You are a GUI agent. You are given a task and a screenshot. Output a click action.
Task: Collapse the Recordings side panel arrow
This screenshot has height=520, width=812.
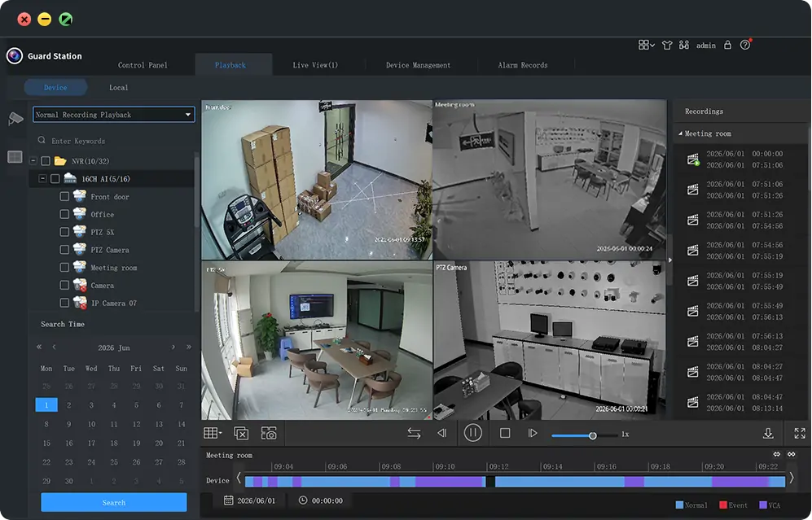[669, 260]
